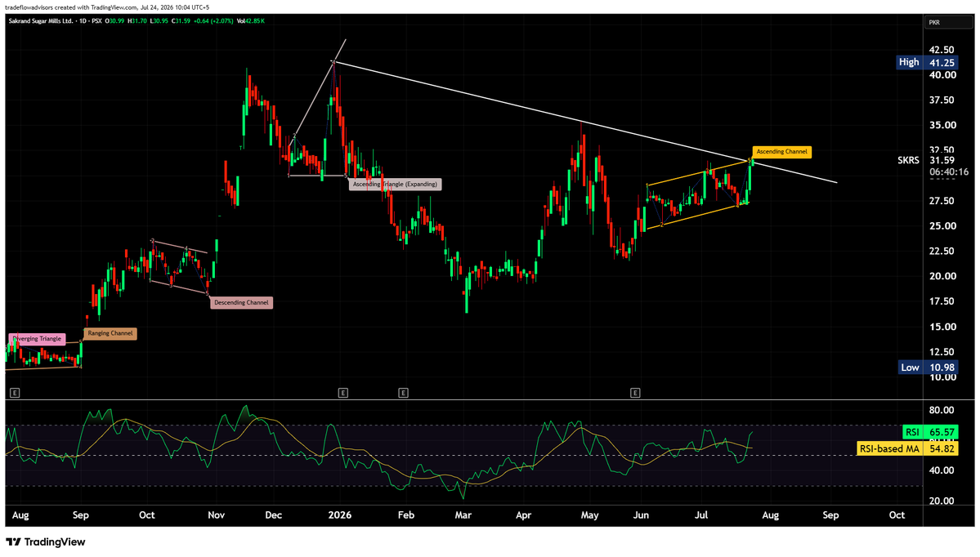This screenshot has height=557, width=980.
Task: Click the 42.50 price axis label
Action: tap(942, 50)
